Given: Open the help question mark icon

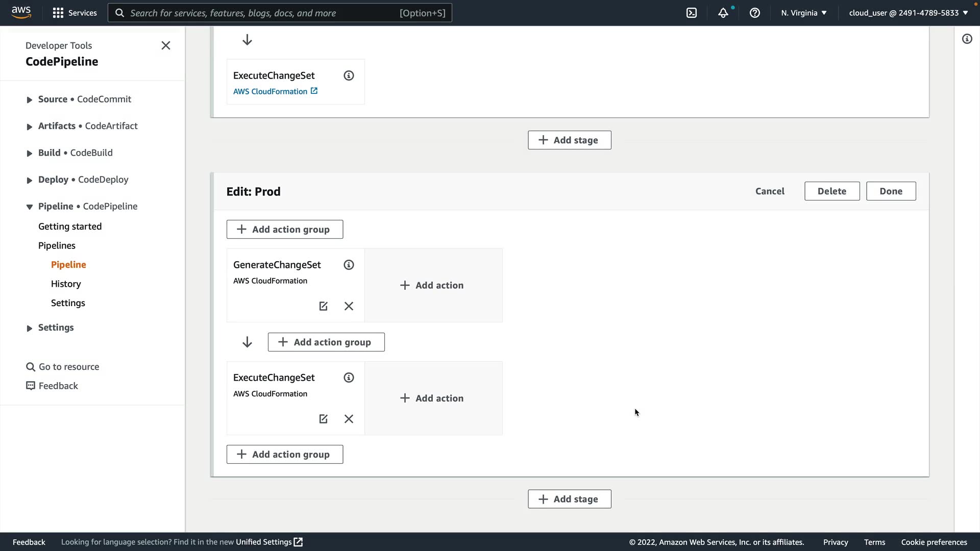Looking at the screenshot, I should coord(755,13).
